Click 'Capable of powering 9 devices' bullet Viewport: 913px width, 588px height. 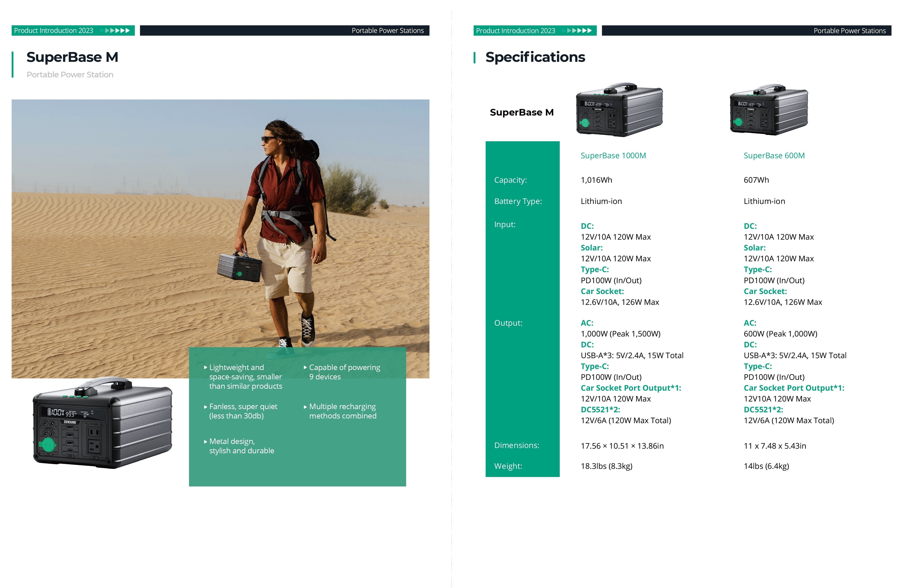tap(342, 372)
